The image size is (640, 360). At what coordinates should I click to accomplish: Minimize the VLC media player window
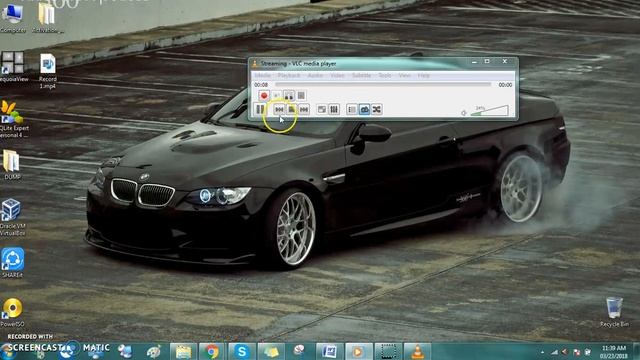tap(474, 62)
